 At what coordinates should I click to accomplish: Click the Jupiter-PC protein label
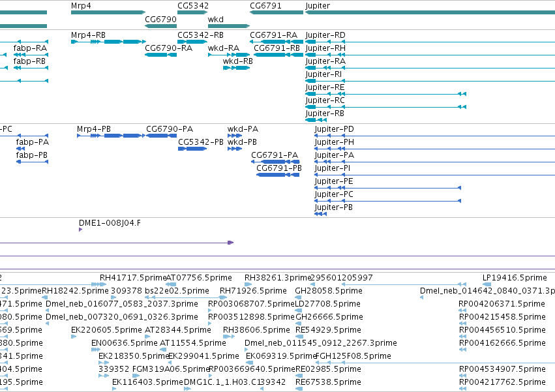pos(334,195)
